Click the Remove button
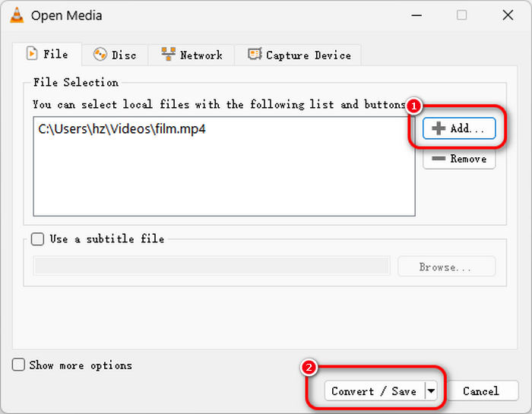Screen dimensions: 532x414 459,159
